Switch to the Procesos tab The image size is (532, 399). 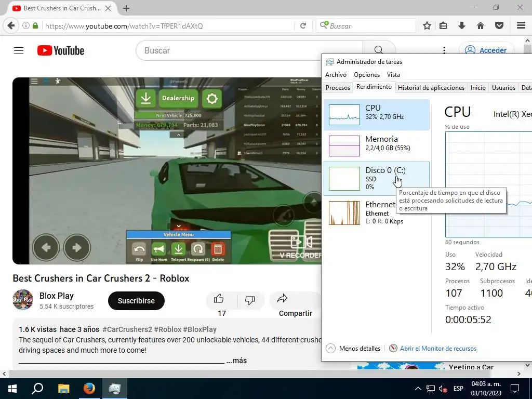tap(338, 87)
